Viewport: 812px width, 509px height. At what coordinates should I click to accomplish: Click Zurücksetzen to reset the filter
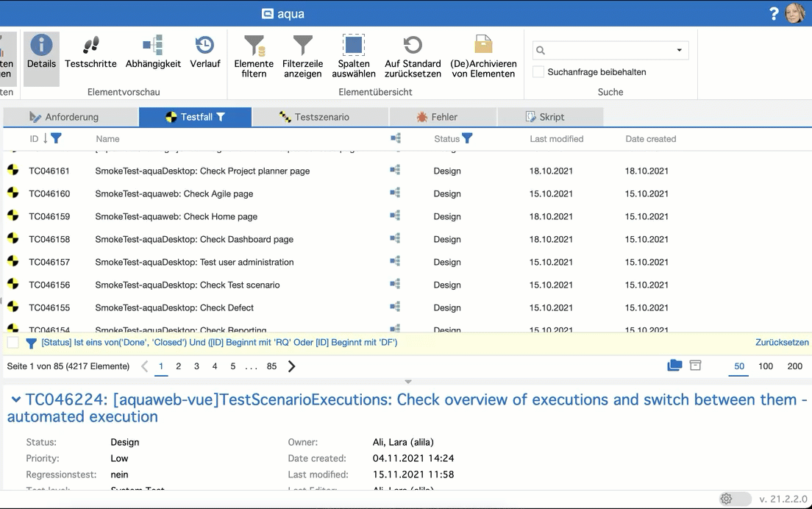tap(782, 342)
